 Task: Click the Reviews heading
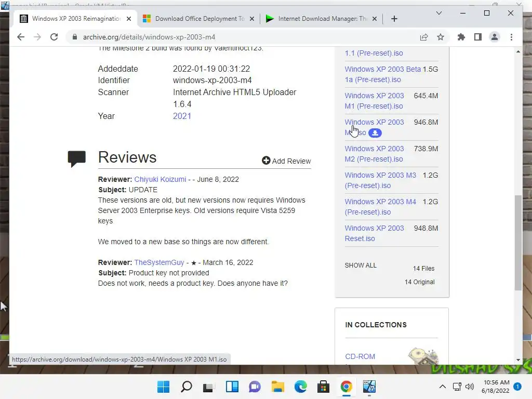click(x=127, y=157)
